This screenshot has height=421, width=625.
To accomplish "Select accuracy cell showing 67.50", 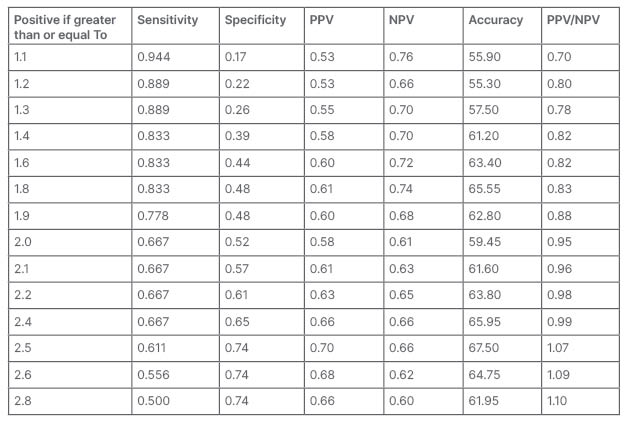I will click(483, 347).
